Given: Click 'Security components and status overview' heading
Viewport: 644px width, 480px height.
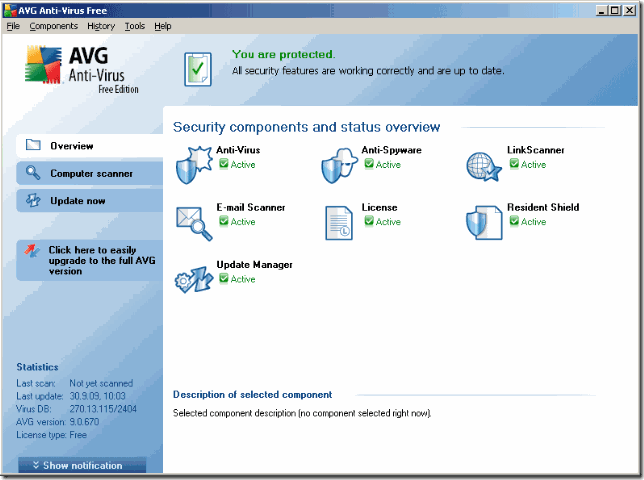Looking at the screenshot, I should [306, 127].
